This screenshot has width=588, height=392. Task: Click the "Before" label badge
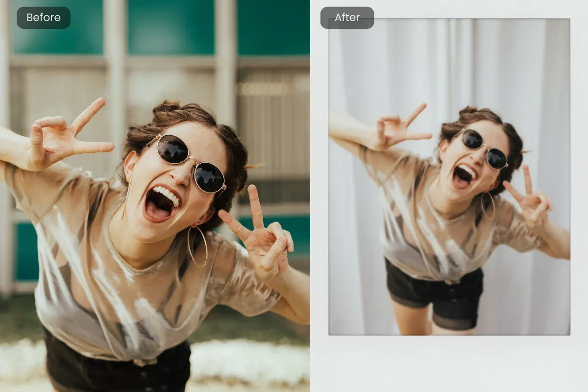pyautogui.click(x=44, y=18)
